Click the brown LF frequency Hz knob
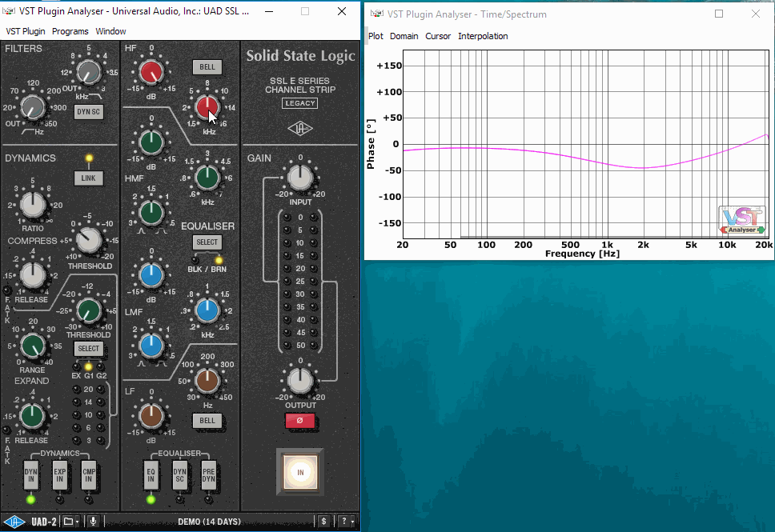This screenshot has height=532, width=775. [207, 382]
